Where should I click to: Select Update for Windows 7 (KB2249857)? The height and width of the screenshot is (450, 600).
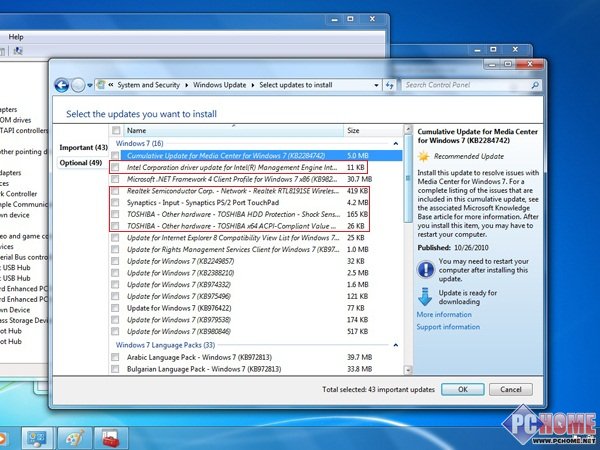click(x=255, y=261)
